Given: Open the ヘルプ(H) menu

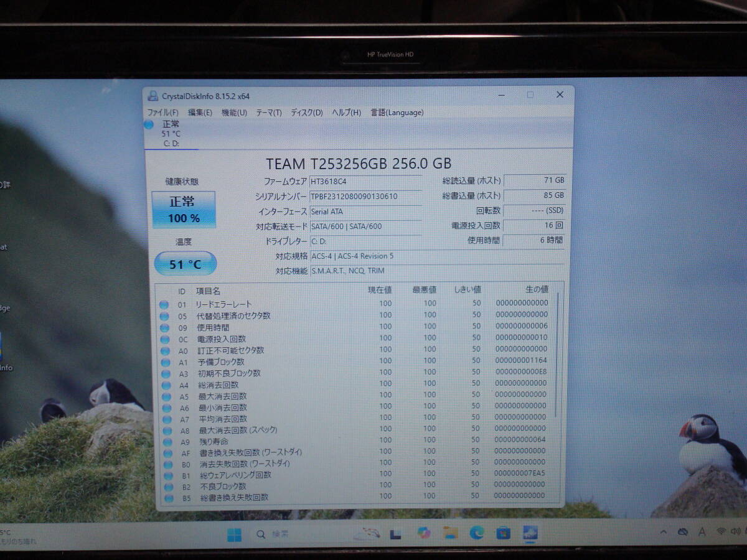Looking at the screenshot, I should point(346,113).
